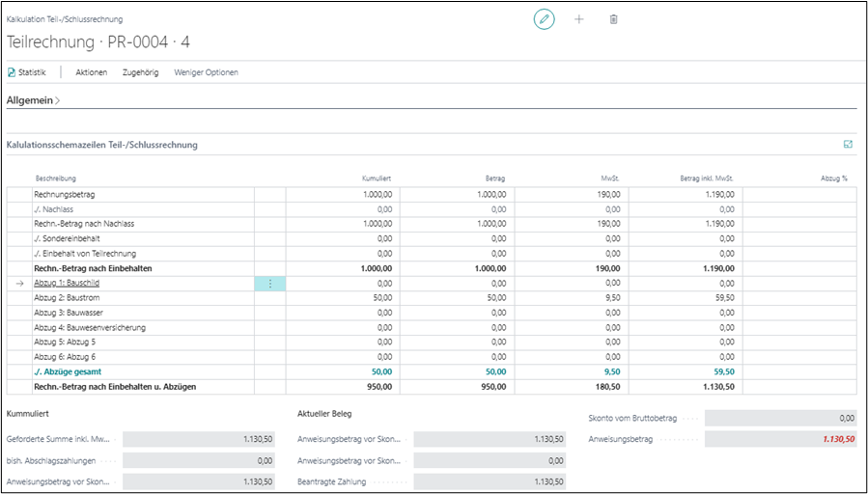Viewport: 868px width, 494px height.
Task: Open the Aktionen menu
Action: 91,72
